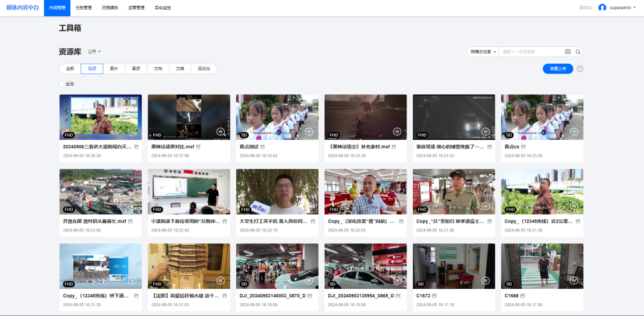
Task: Click the AI badge on 黑神话场景对比 thumbnail
Action: click(220, 132)
